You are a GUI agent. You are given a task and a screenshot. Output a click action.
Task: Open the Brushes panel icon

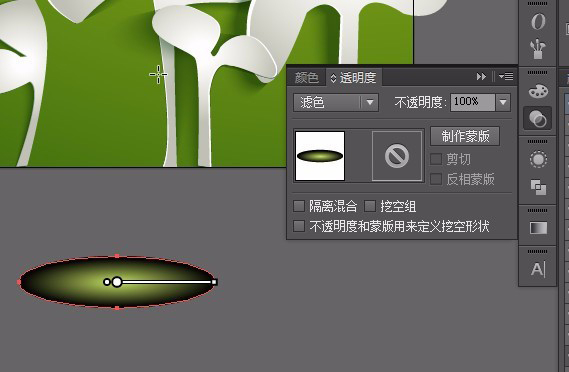tap(538, 49)
